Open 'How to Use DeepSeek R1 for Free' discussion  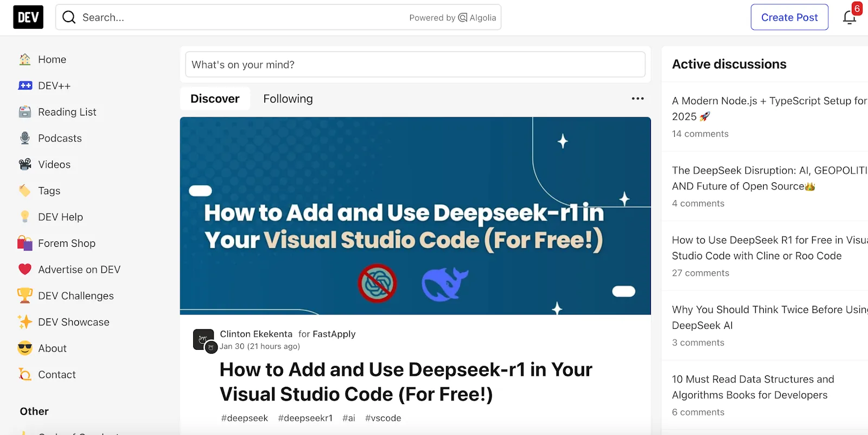[x=769, y=248]
